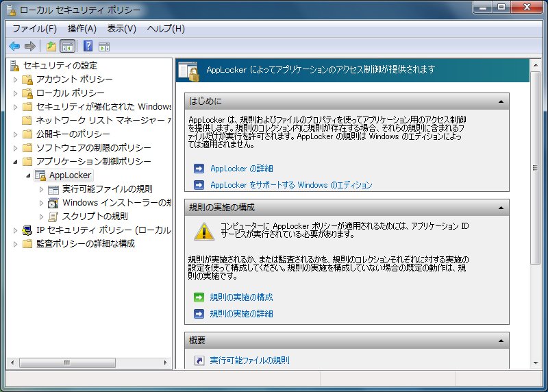548x392 pixels.
Task: Click the arrow icon beside AppLocker の詳細
Action: 199,169
